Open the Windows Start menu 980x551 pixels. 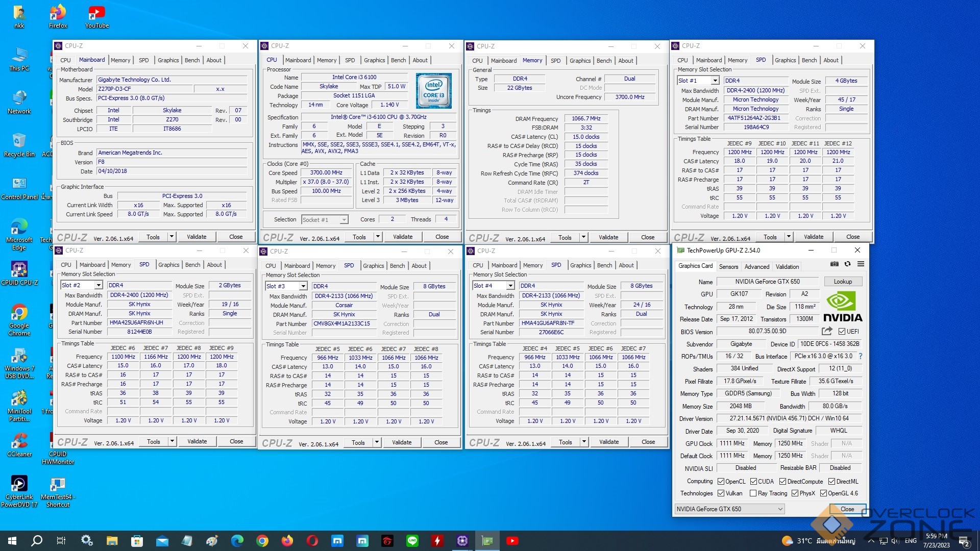point(12,541)
